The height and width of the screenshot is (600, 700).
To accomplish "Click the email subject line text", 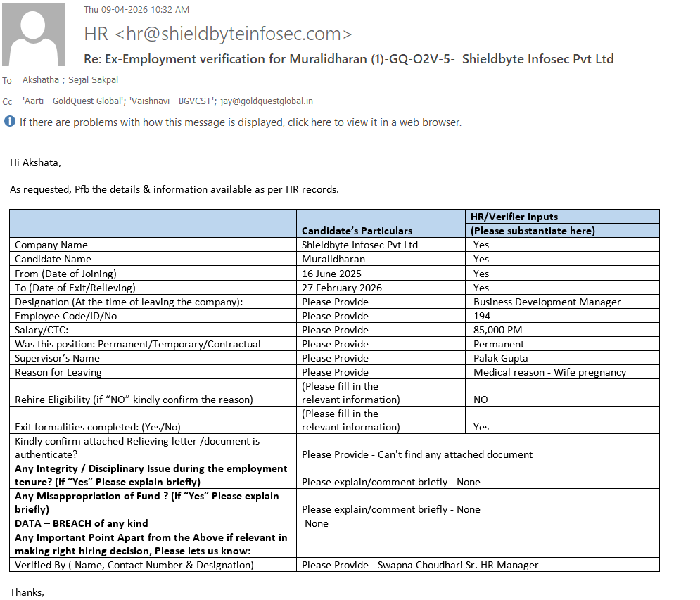I will tap(349, 59).
